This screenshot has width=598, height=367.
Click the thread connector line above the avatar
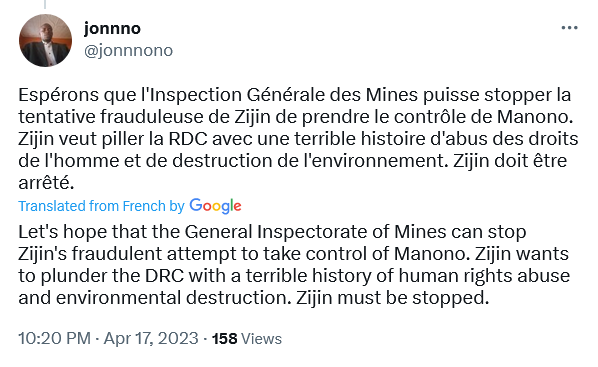coord(45,4)
